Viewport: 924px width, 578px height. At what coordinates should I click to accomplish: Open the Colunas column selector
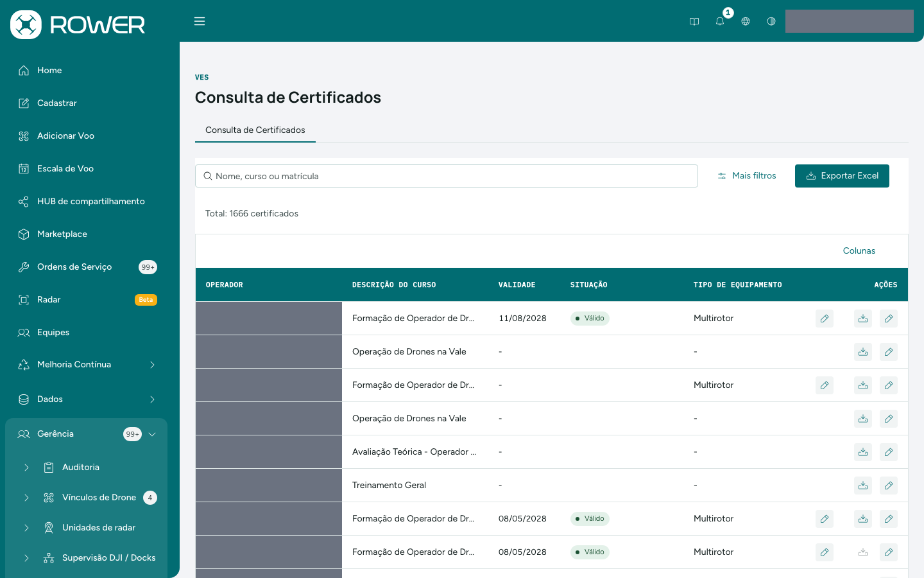pos(859,251)
